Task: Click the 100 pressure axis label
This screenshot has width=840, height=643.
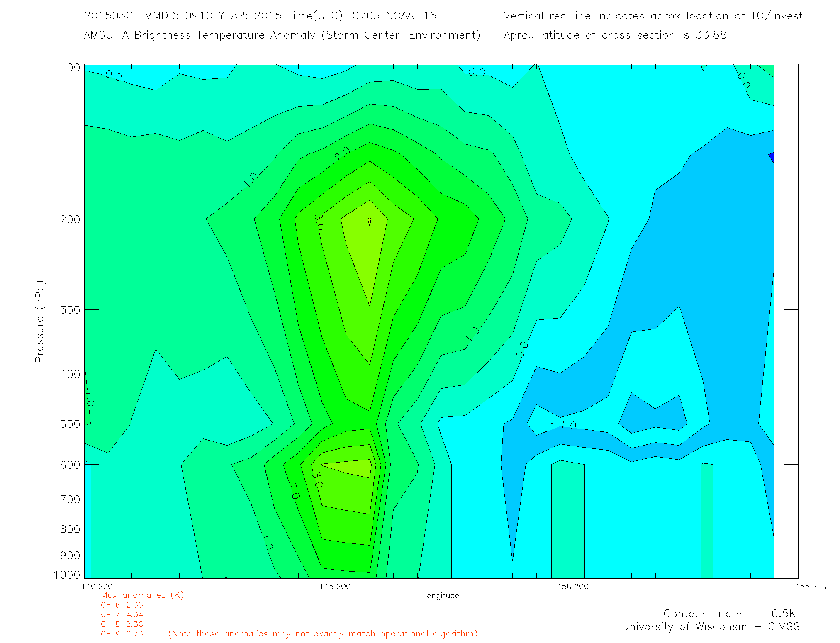Action: 70,68
